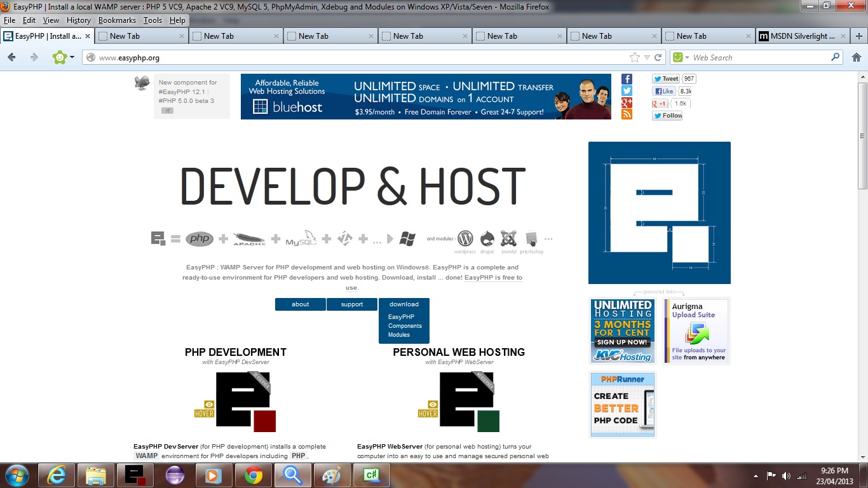868x488 pixels.
Task: Click the Windows flag logo in component row
Action: 407,239
